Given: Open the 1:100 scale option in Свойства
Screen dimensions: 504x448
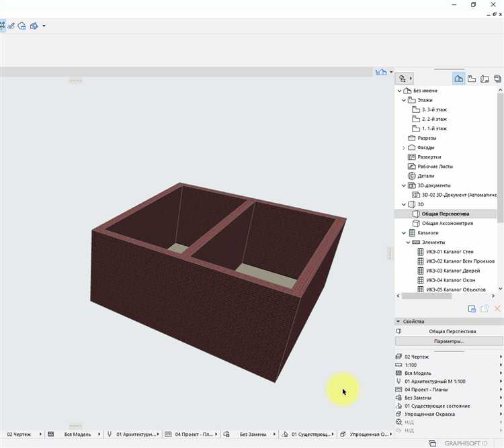Looking at the screenshot, I should (449, 365).
